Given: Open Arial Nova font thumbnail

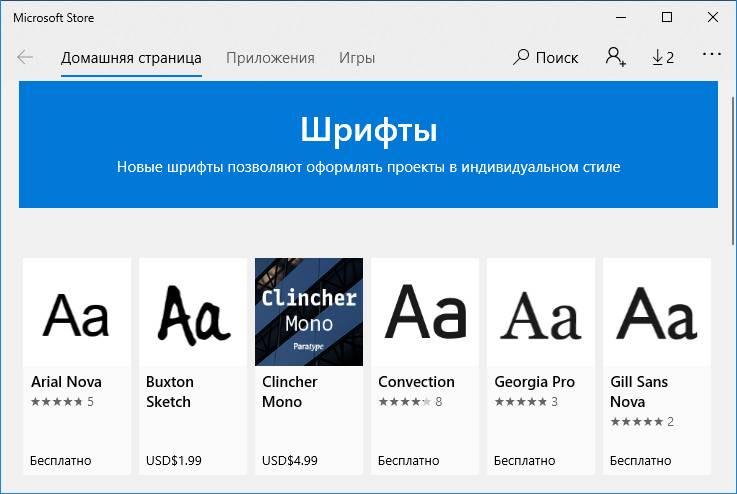Looking at the screenshot, I should 77,312.
